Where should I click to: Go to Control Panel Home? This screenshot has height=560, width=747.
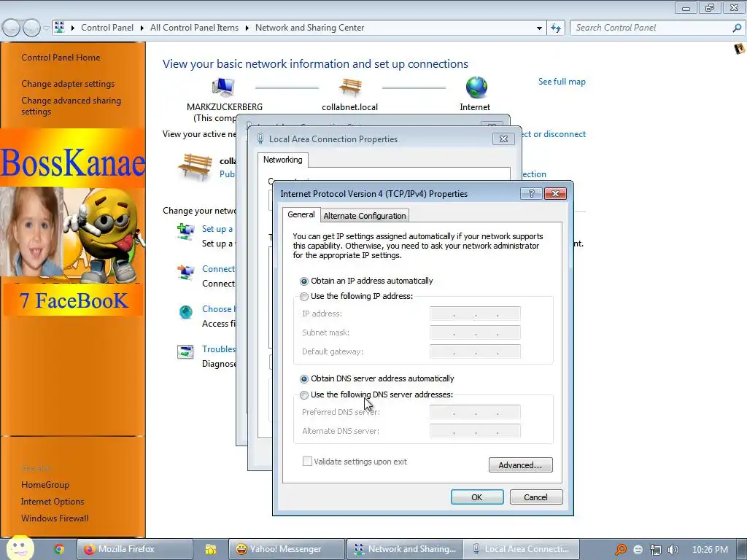coord(61,58)
